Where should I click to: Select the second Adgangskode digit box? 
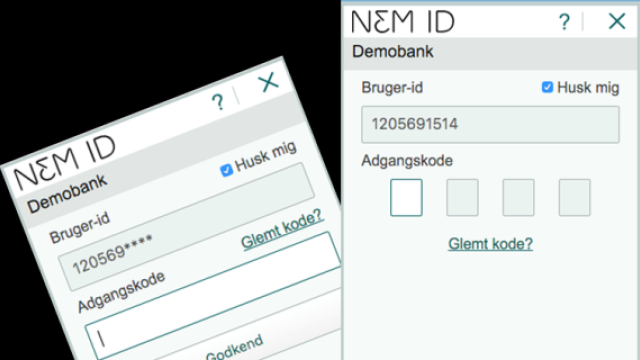[x=462, y=198]
